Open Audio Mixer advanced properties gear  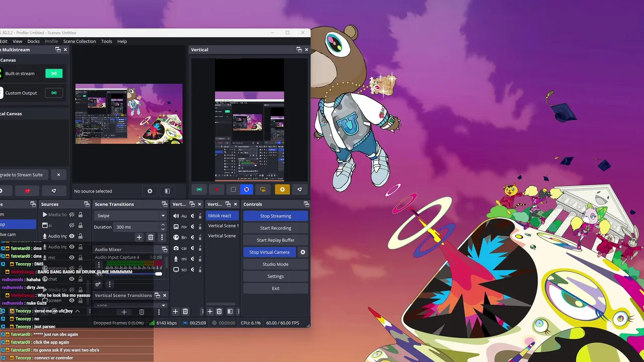(x=98, y=284)
